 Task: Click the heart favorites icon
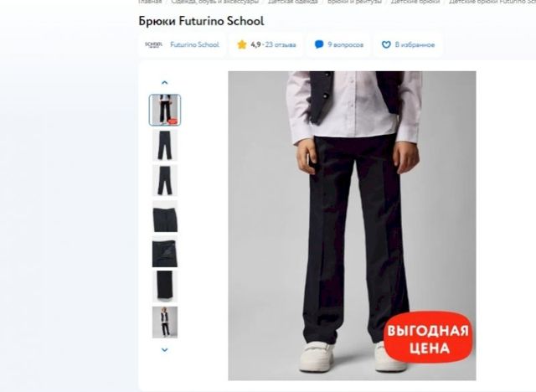coord(386,44)
